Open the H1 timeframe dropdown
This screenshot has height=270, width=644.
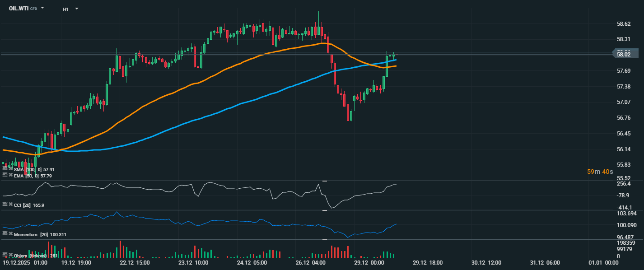pyautogui.click(x=76, y=9)
